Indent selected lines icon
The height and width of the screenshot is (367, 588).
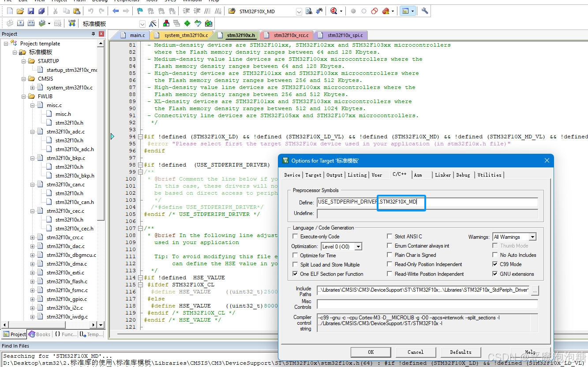tap(186, 11)
